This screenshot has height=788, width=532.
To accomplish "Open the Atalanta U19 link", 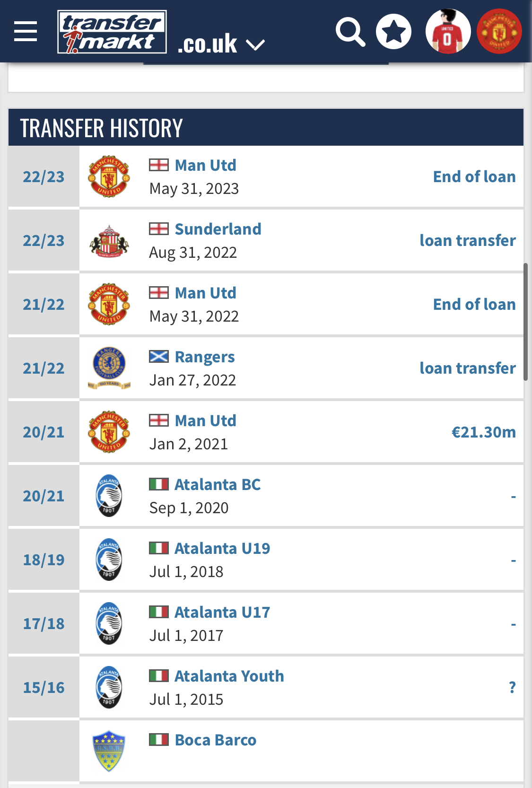I will tap(222, 548).
